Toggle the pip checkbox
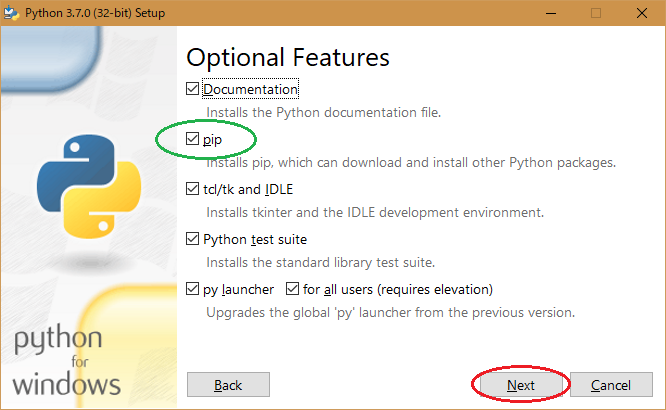Screen dimensions: 666x410 coord(193,139)
